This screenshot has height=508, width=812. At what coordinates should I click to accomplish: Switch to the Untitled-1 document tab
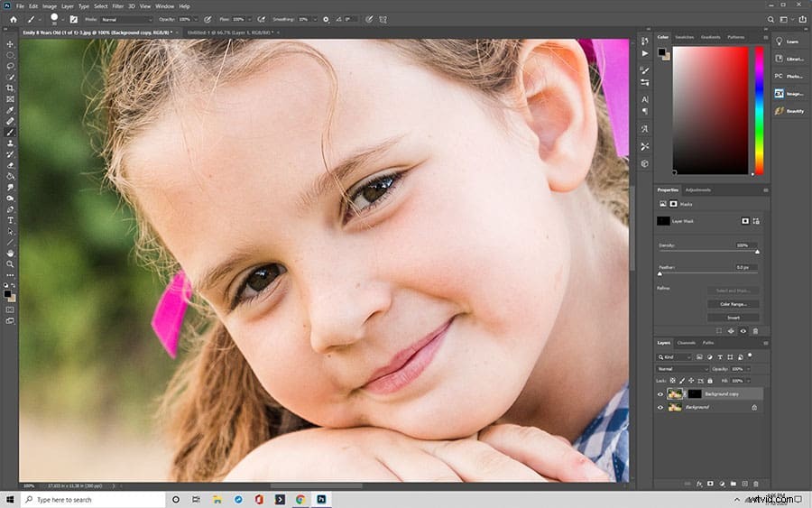(230, 32)
